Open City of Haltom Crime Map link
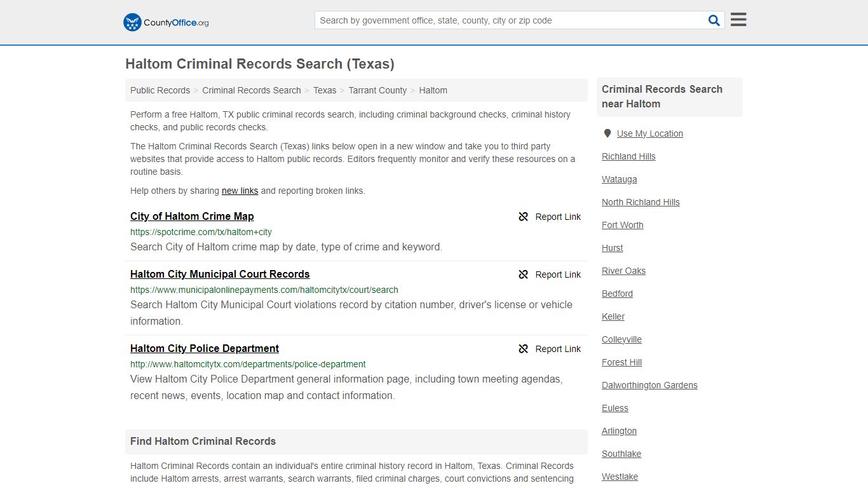Viewport: 868px width, 488px height. (x=192, y=216)
